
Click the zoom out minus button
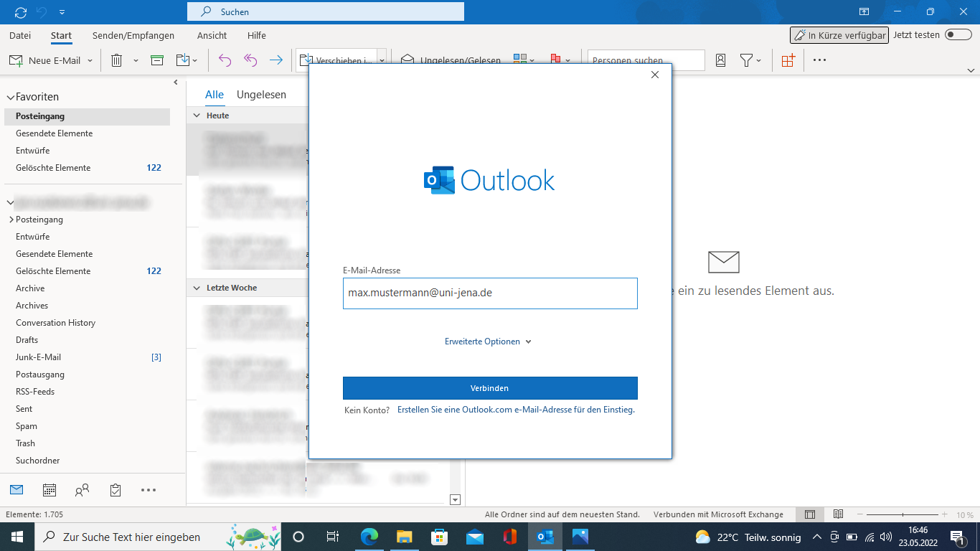859,514
